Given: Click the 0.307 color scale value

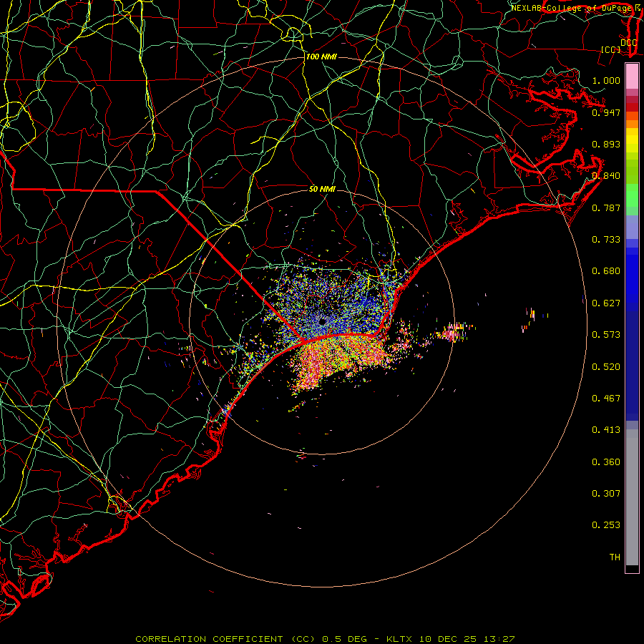Looking at the screenshot, I should click(606, 494).
